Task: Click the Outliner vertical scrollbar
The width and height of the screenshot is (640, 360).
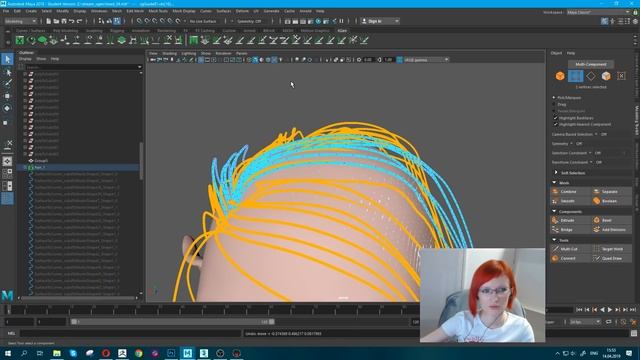Action: (141, 161)
